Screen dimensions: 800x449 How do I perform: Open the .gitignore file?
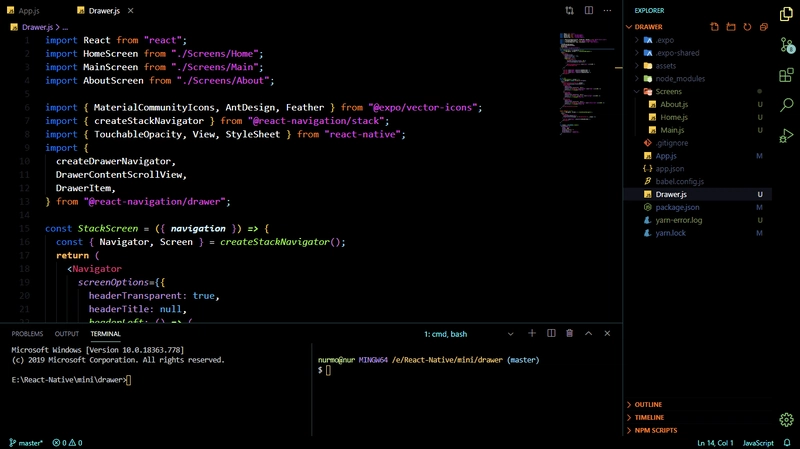click(671, 143)
